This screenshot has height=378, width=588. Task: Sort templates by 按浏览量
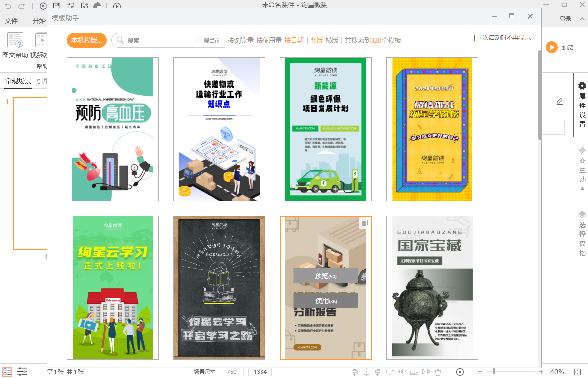click(241, 41)
